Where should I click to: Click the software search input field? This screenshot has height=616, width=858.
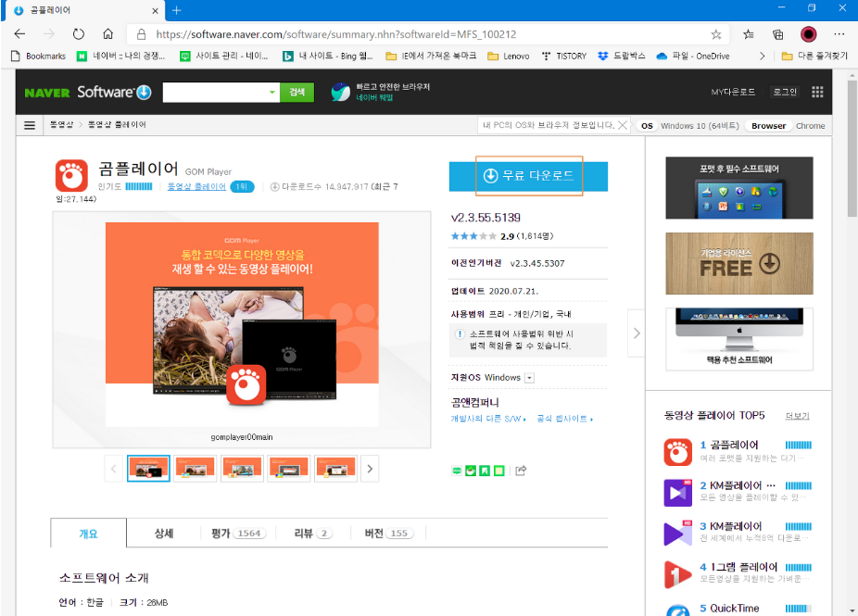tap(215, 93)
